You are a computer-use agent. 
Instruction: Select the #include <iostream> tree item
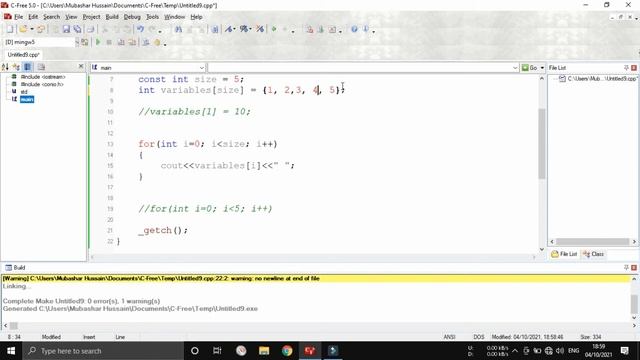click(43, 77)
